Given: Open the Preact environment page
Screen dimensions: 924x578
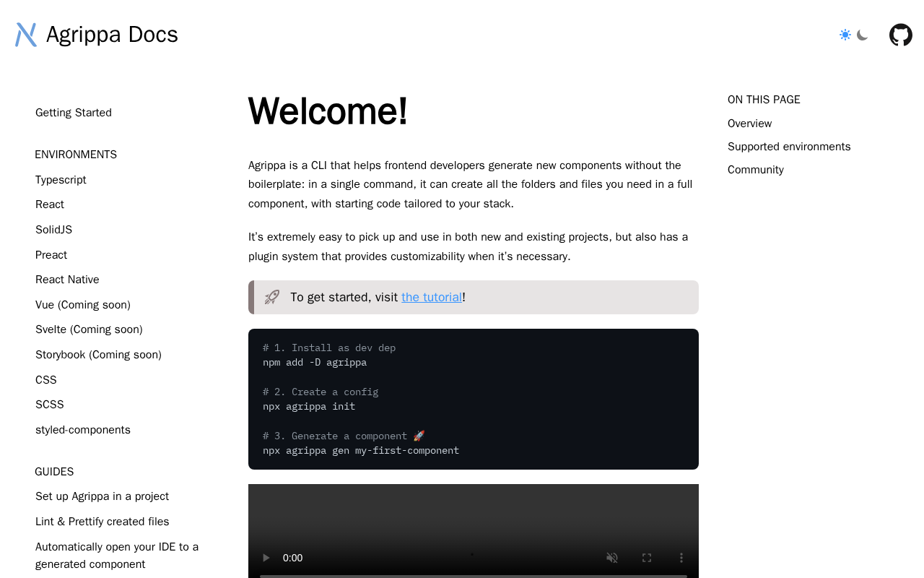Looking at the screenshot, I should [51, 255].
